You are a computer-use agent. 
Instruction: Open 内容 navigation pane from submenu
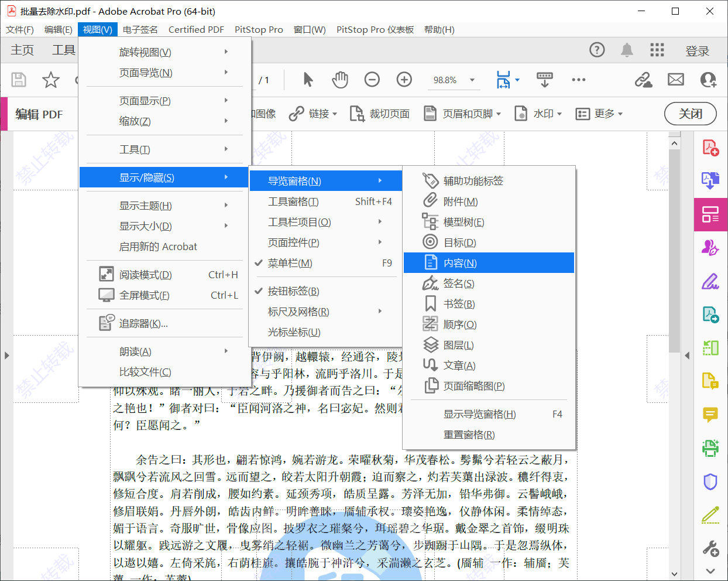[x=489, y=263]
